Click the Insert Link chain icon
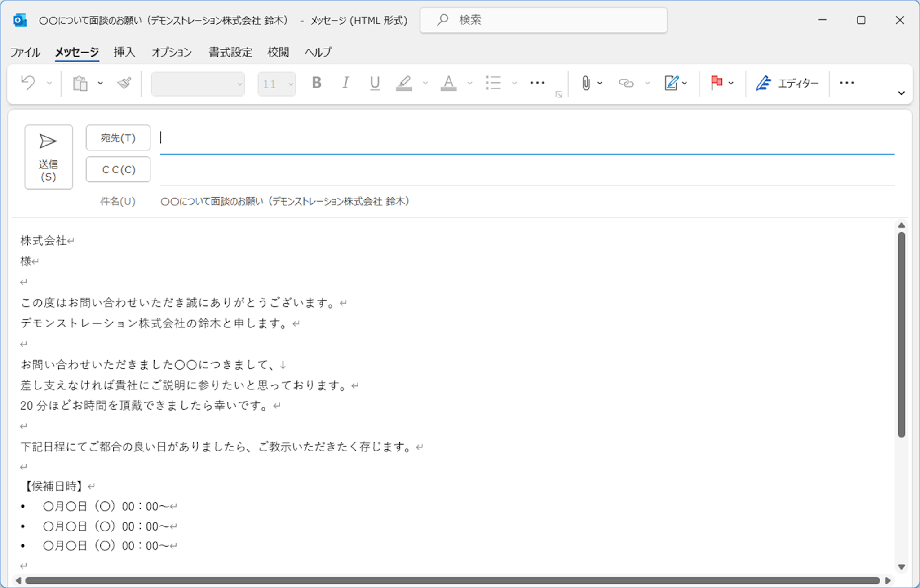Viewport: 920px width, 588px height. tap(626, 83)
